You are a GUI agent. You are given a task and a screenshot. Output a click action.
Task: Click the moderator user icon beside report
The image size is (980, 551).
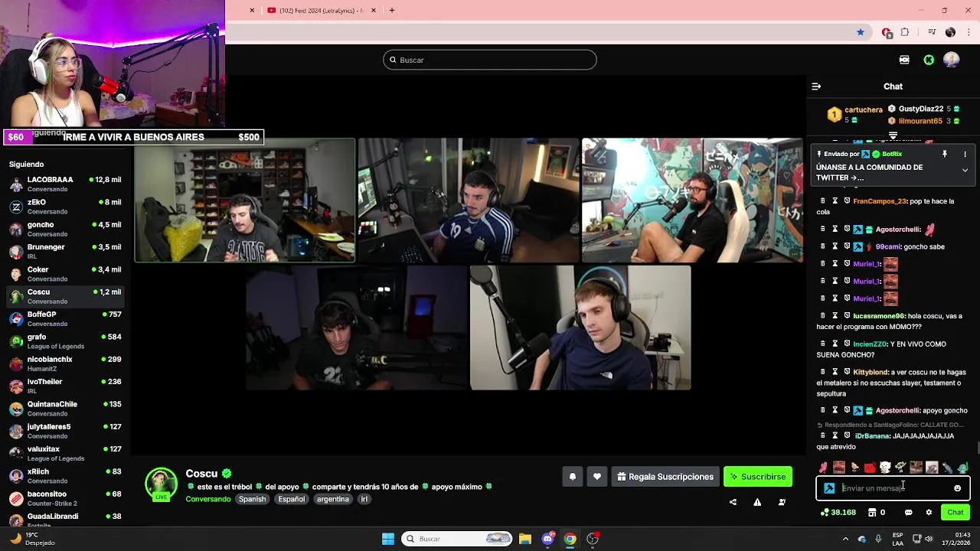(782, 502)
